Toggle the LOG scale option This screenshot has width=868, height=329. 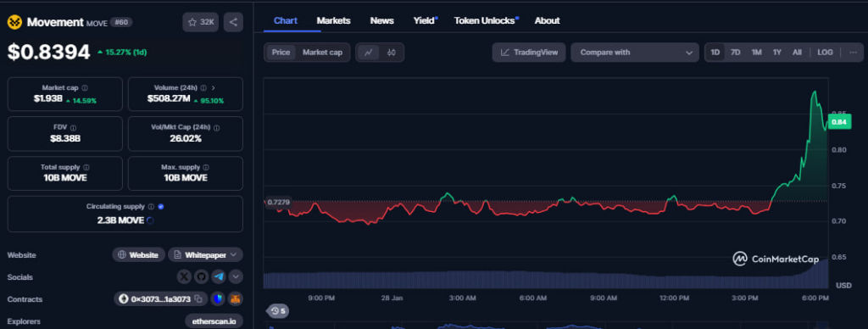pos(825,53)
